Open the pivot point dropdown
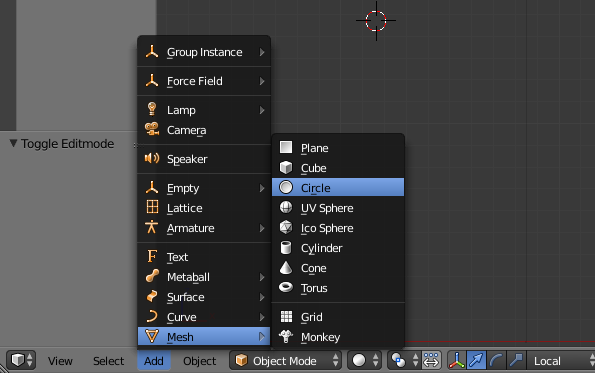Image resolution: width=595 pixels, height=373 pixels. [404, 360]
